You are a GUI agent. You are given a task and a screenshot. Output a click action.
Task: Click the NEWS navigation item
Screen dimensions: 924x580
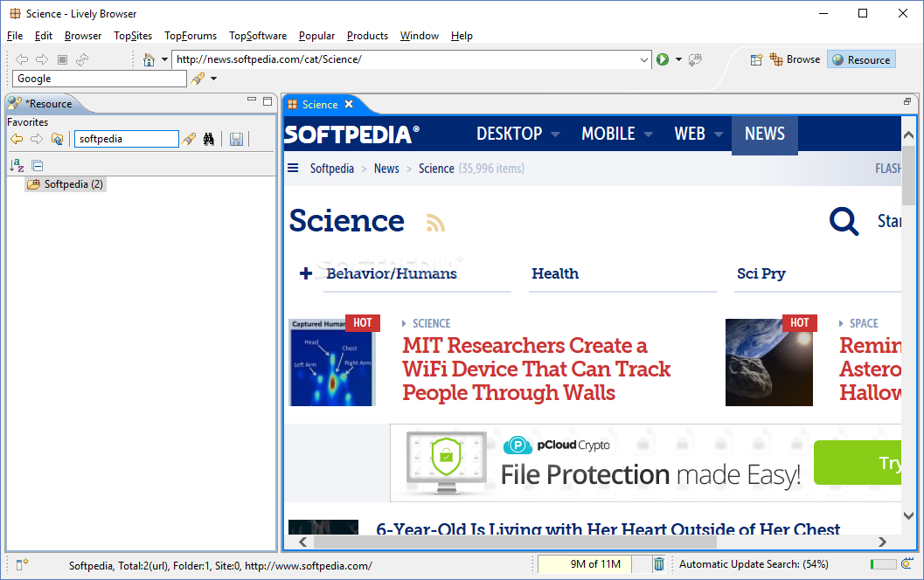[x=764, y=134]
